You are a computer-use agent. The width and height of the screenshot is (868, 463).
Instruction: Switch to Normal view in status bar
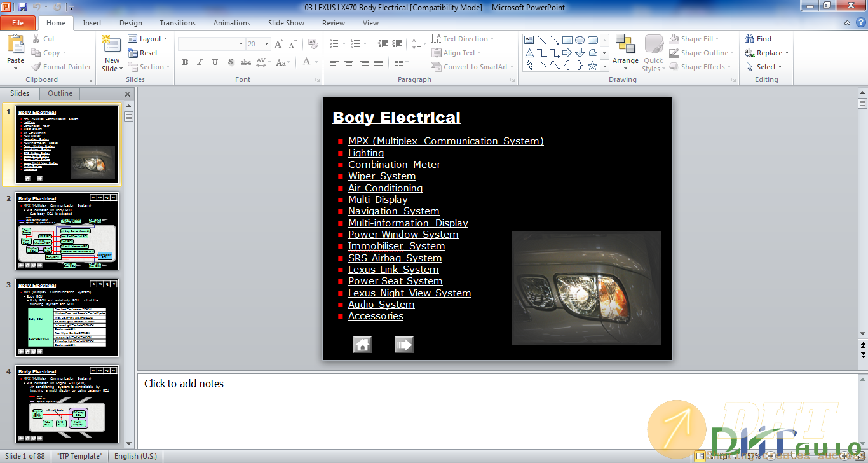(700, 456)
